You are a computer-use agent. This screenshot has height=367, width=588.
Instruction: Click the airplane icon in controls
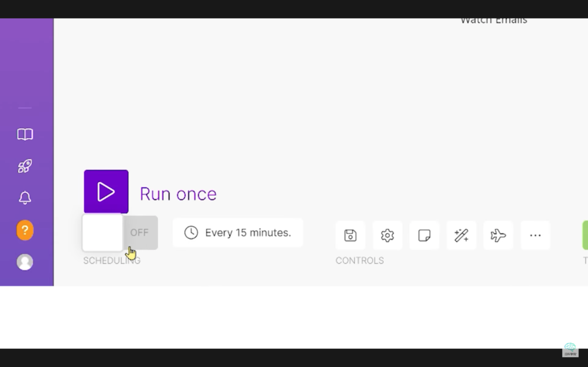498,236
